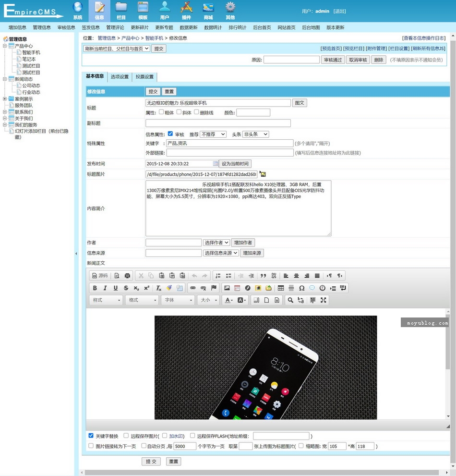Click the preview icon in editor toolbar

click(117, 276)
